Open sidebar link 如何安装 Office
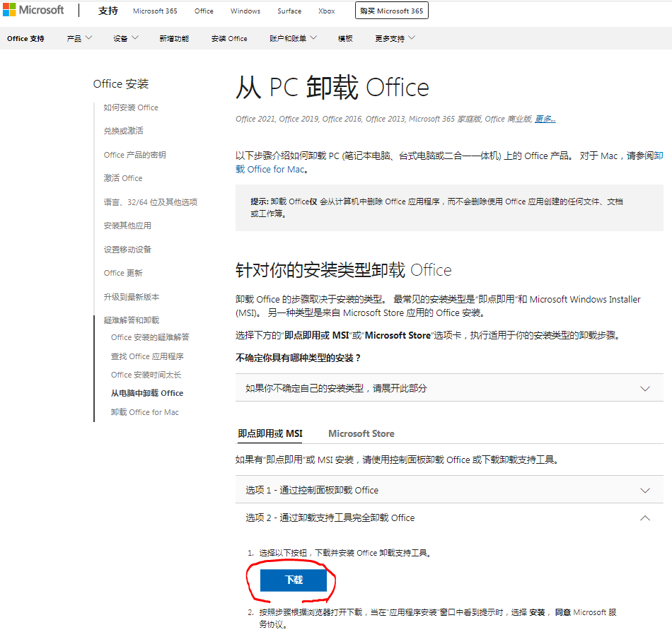Image resolution: width=672 pixels, height=637 pixels. (x=131, y=107)
